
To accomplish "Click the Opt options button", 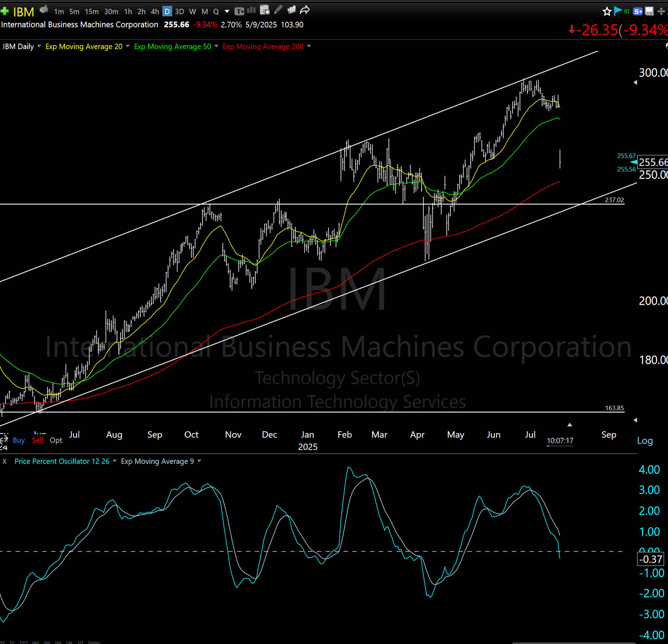I will tap(56, 440).
